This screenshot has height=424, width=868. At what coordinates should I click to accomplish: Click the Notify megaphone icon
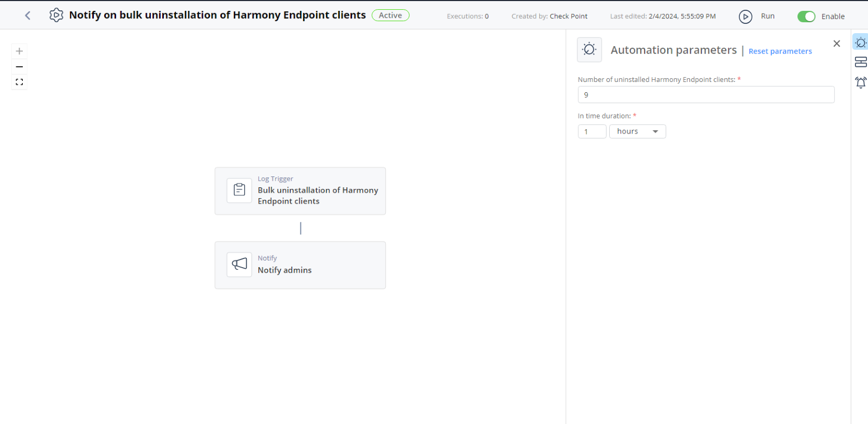point(239,264)
